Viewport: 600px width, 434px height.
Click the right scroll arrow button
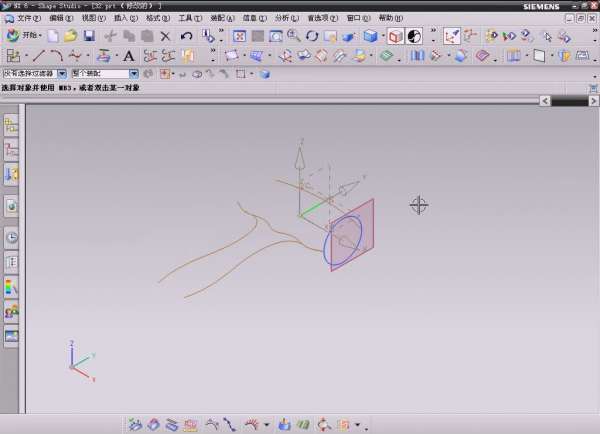point(593,101)
